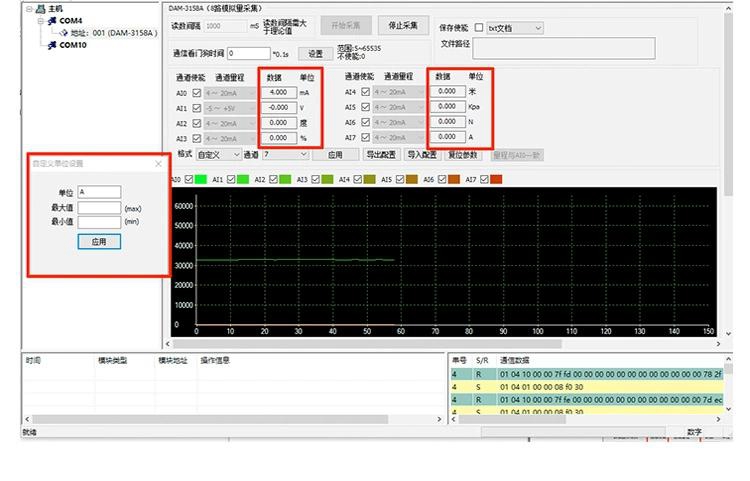This screenshot has width=750, height=481.
Task: Toggle the AI5 channel enable checkbox
Action: coord(365,107)
